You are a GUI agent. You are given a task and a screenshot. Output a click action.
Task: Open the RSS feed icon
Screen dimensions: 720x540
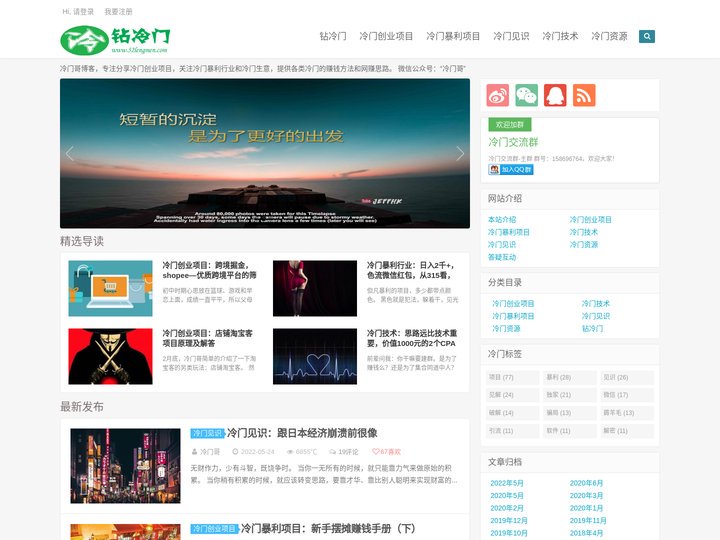coord(584,95)
